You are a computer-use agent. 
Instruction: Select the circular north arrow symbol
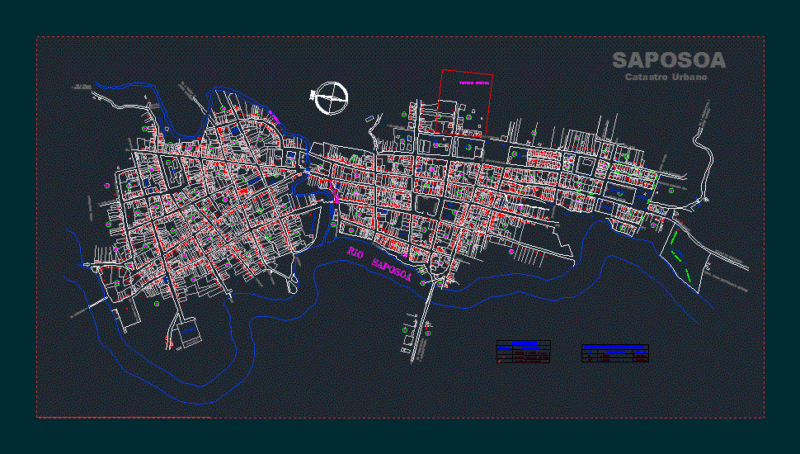330,98
